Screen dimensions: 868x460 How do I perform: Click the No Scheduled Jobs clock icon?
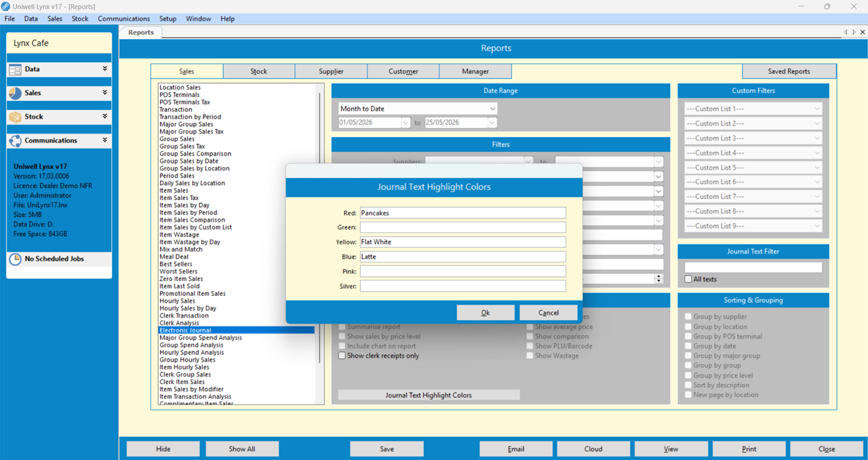pos(15,259)
